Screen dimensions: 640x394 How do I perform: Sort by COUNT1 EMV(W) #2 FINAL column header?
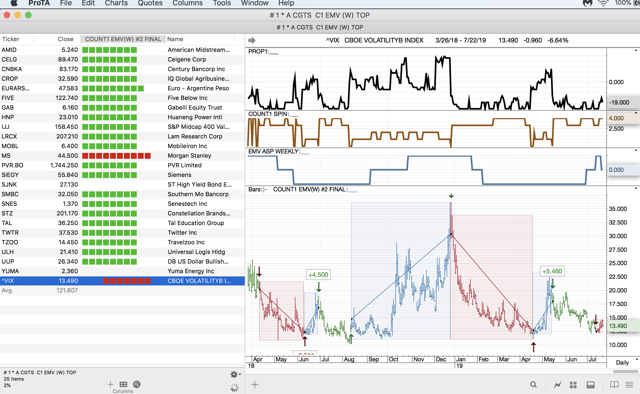point(123,39)
